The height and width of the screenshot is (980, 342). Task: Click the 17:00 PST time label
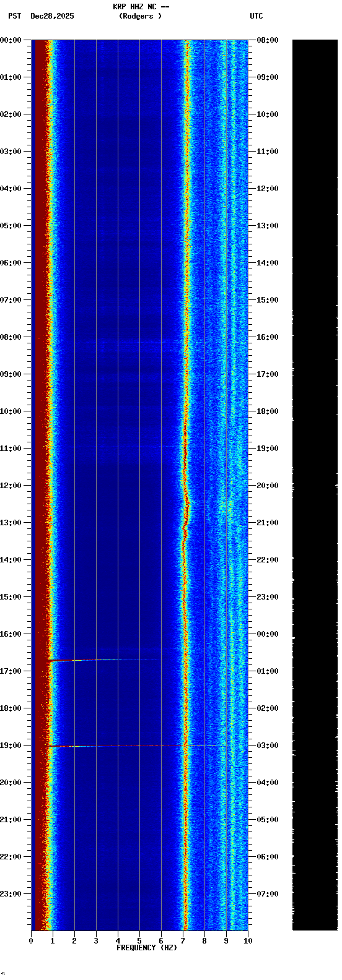click(11, 671)
